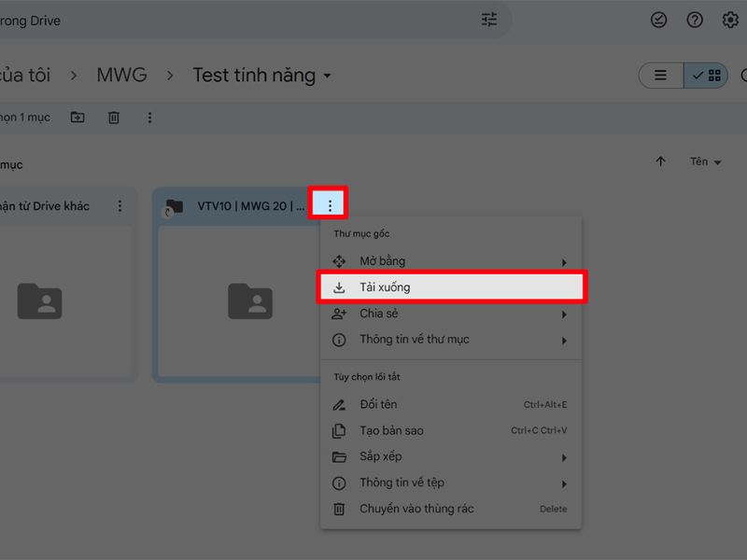This screenshot has height=560, width=747.
Task: Expand the 'Sắp xếp' submenu
Action: point(451,456)
